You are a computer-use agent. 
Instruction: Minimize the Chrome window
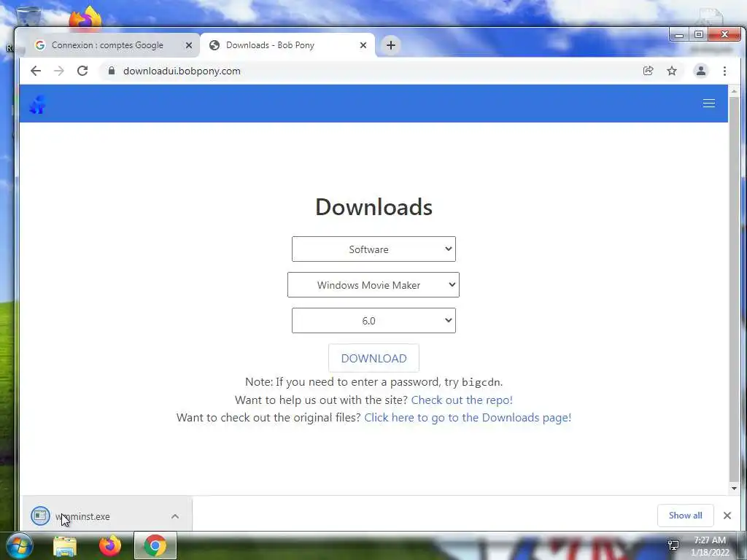[x=679, y=35]
